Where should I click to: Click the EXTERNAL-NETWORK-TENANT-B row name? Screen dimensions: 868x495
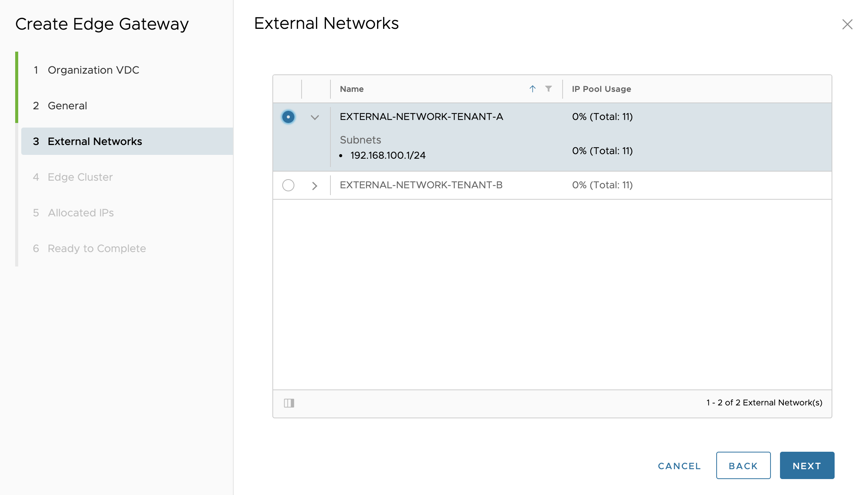tap(421, 185)
